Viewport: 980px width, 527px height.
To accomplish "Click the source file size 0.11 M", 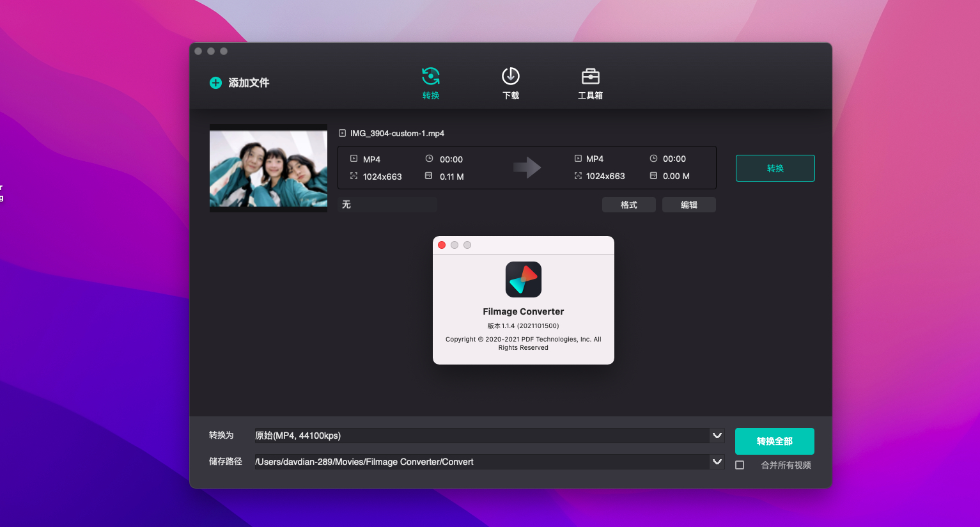I will [452, 177].
